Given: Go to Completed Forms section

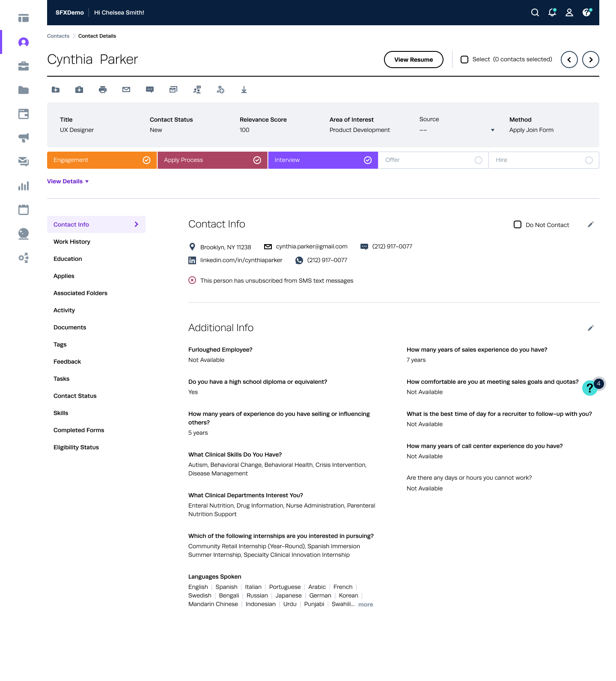Looking at the screenshot, I should pos(79,430).
